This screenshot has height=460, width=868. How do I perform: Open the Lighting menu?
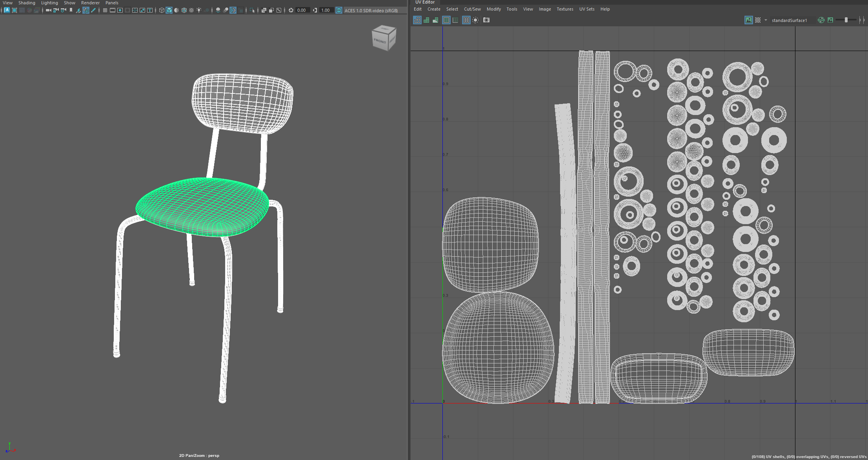(49, 3)
